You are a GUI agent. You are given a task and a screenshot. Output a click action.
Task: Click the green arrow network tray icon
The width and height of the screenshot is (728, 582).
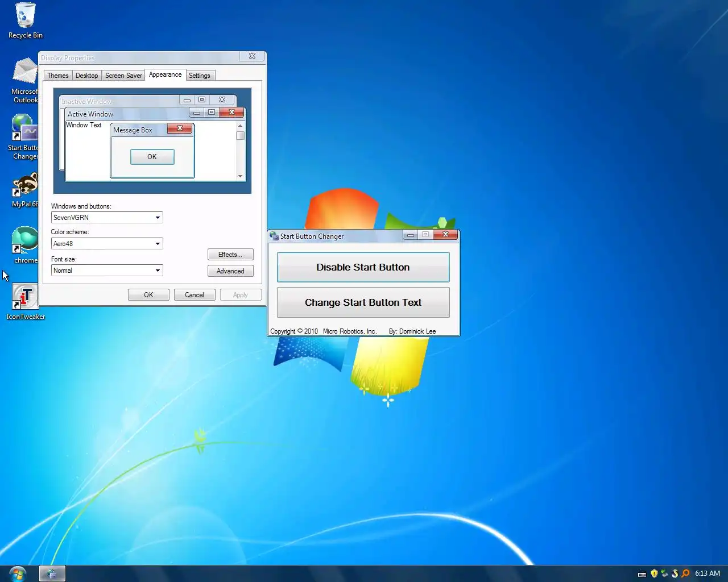pyautogui.click(x=664, y=573)
